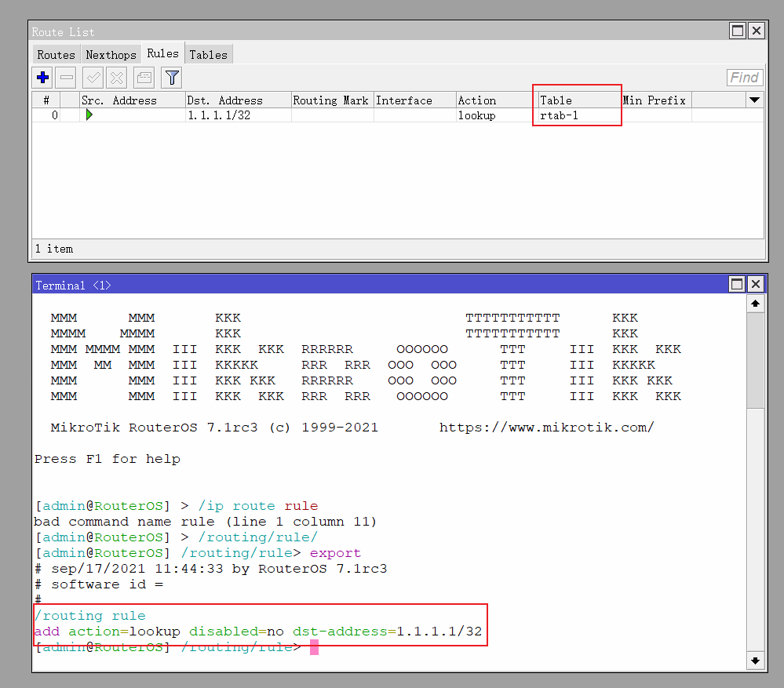Viewport: 784px width, 688px height.
Task: Click the Table column header
Action: click(578, 100)
